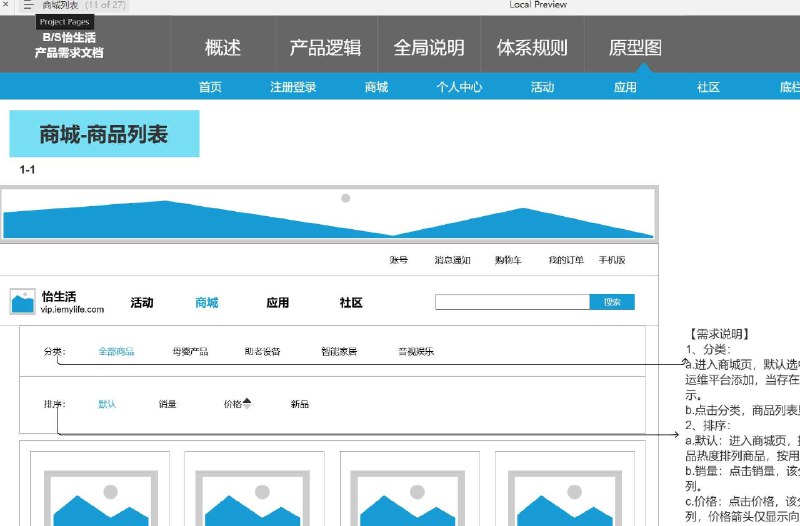Switch to 手机版 in the utility bar
Screen dimensions: 800x526
tap(612, 260)
